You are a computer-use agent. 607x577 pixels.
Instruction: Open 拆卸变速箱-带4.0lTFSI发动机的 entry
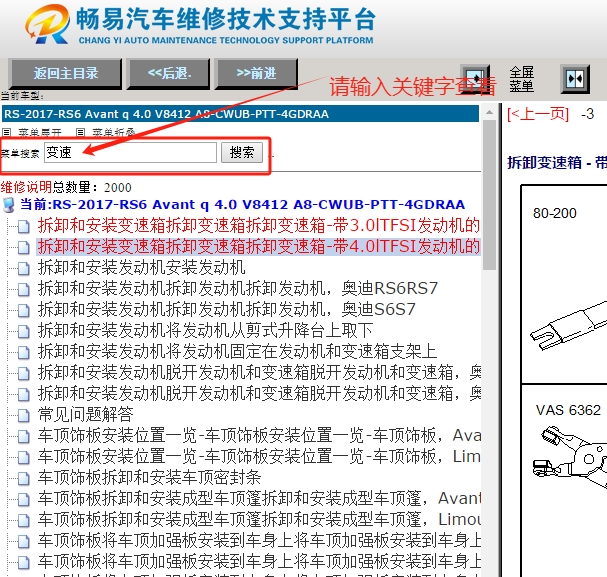259,247
